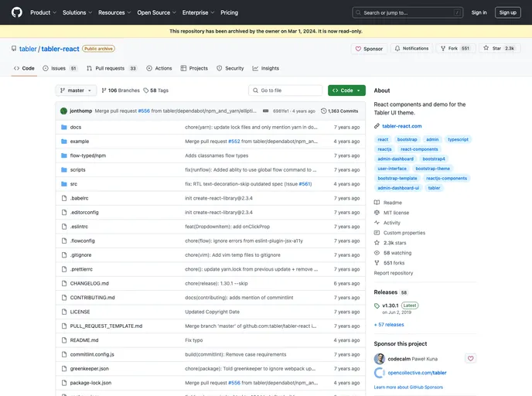The image size is (532, 396).
Task: Go to the Pricing page
Action: tap(230, 12)
